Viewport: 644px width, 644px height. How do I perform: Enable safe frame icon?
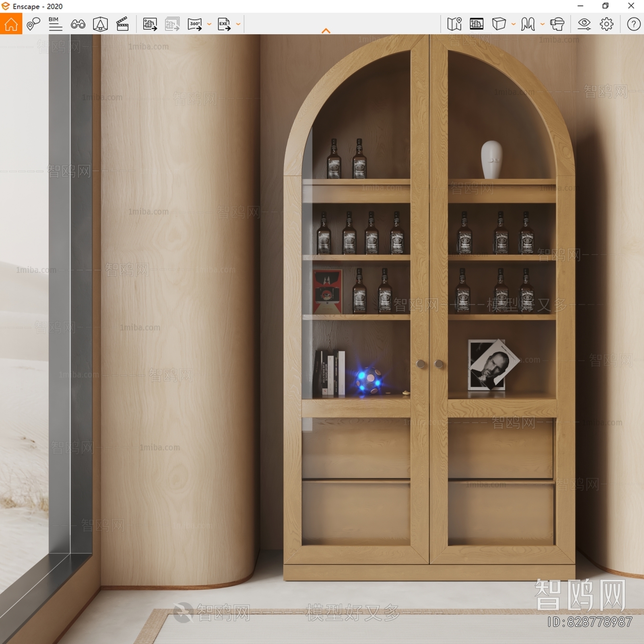tap(100, 24)
